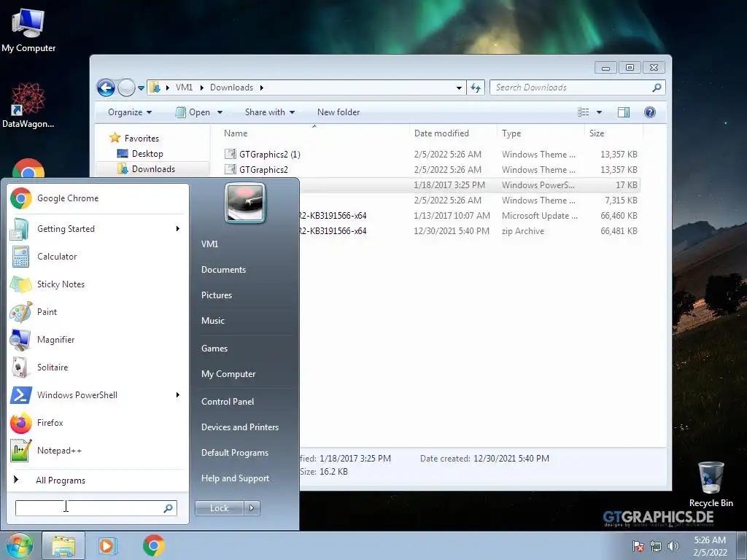Open My Computer in Start menu right pane
This screenshot has width=747, height=560.
click(x=228, y=374)
